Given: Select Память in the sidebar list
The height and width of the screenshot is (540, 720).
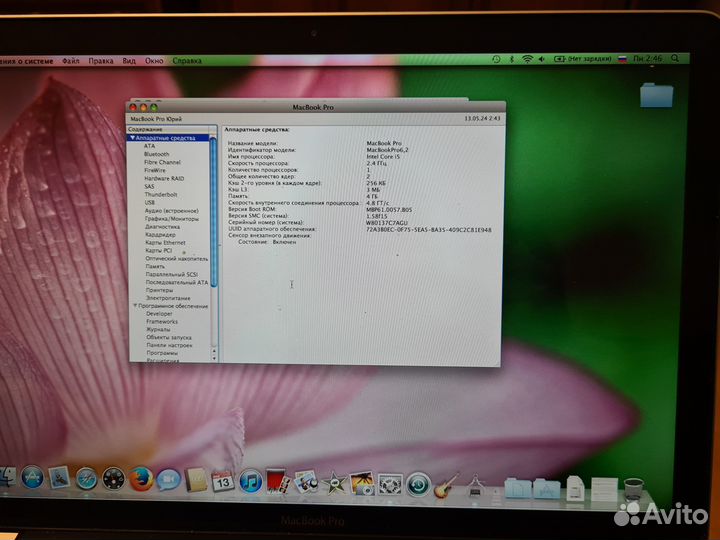Looking at the screenshot, I should pos(155,266).
